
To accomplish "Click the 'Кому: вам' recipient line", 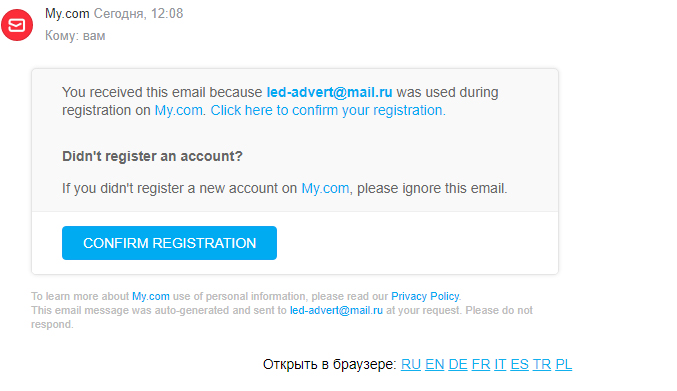I will point(75,36).
